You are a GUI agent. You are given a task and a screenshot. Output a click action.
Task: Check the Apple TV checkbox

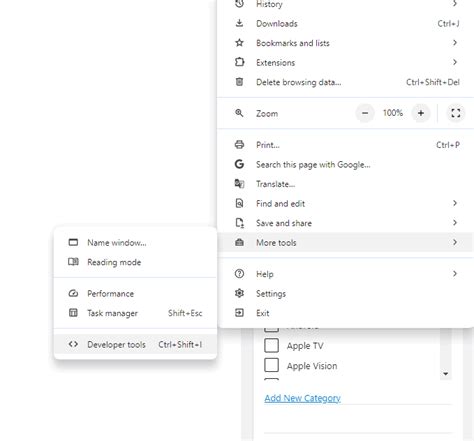coord(271,345)
